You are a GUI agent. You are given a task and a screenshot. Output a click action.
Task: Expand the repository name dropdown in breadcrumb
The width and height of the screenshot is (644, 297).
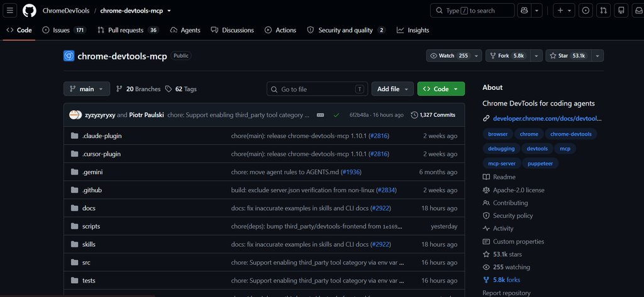tap(169, 11)
